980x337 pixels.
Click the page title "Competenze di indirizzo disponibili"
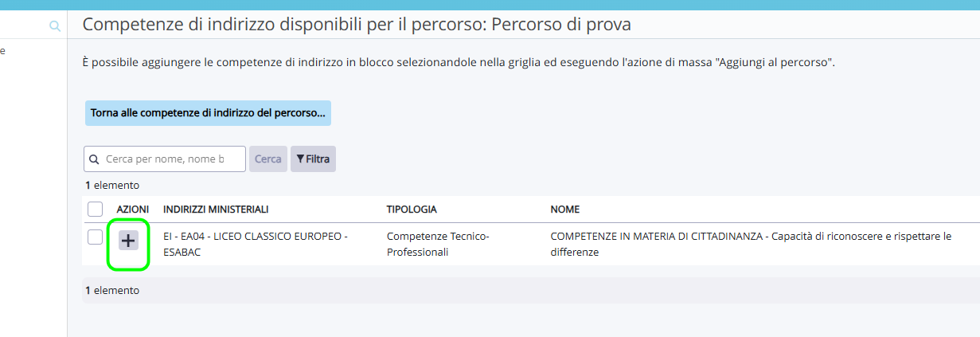pyautogui.click(x=357, y=25)
